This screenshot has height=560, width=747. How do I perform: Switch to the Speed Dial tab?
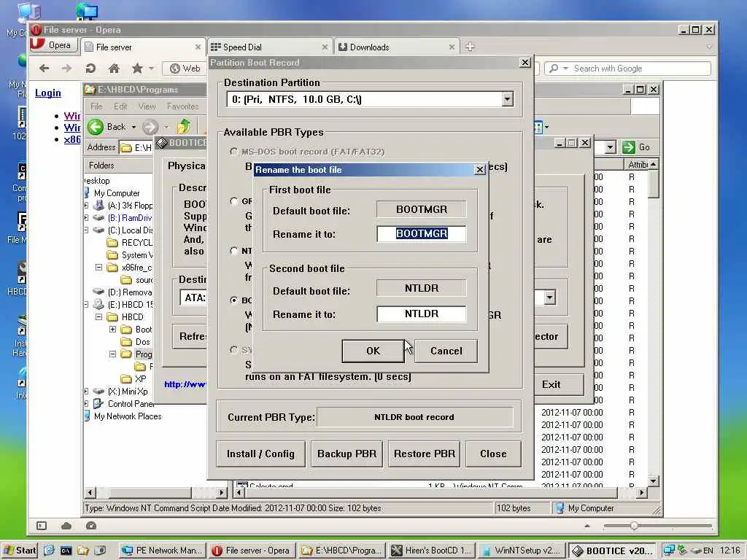(x=270, y=47)
